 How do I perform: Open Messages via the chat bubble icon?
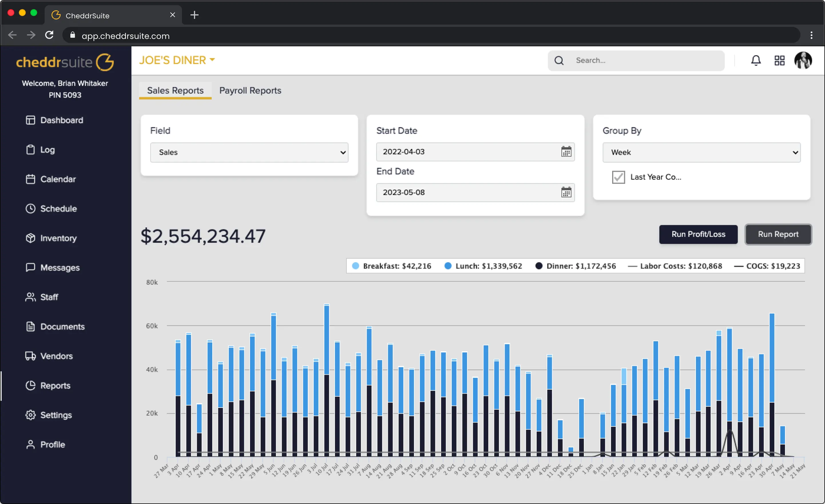point(31,267)
